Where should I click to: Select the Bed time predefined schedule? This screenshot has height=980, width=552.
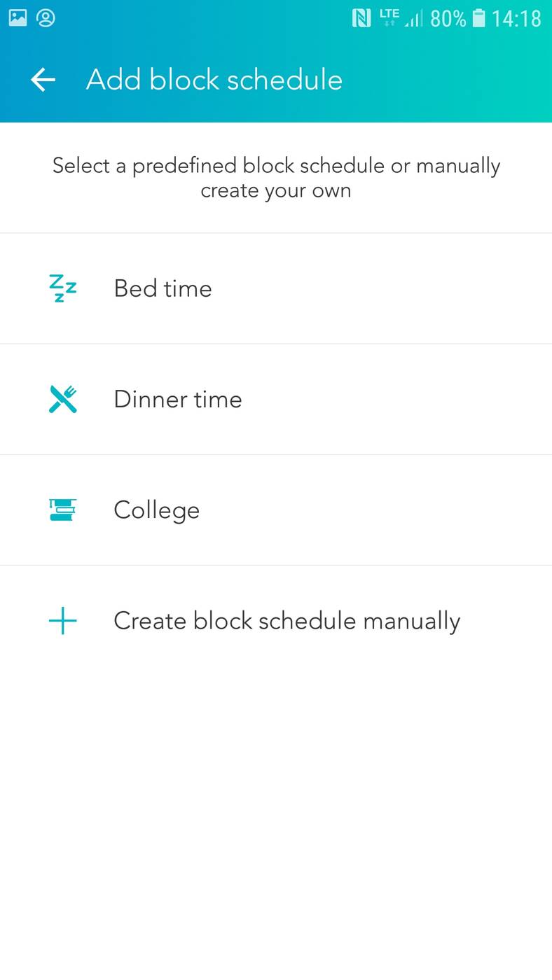tap(163, 288)
